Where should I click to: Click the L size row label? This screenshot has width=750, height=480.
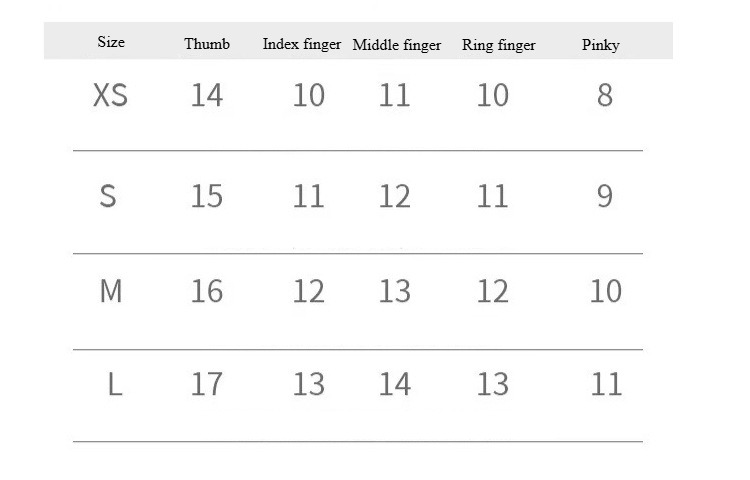(x=114, y=384)
